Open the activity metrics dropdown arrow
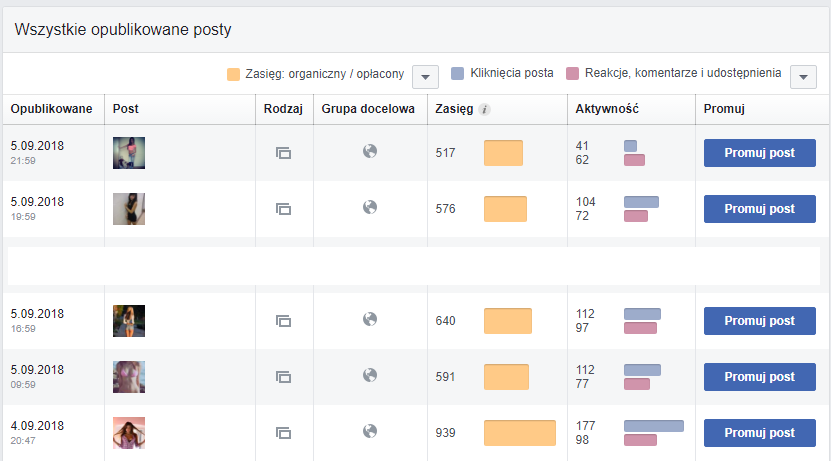Image resolution: width=831 pixels, height=461 pixels. point(803,77)
